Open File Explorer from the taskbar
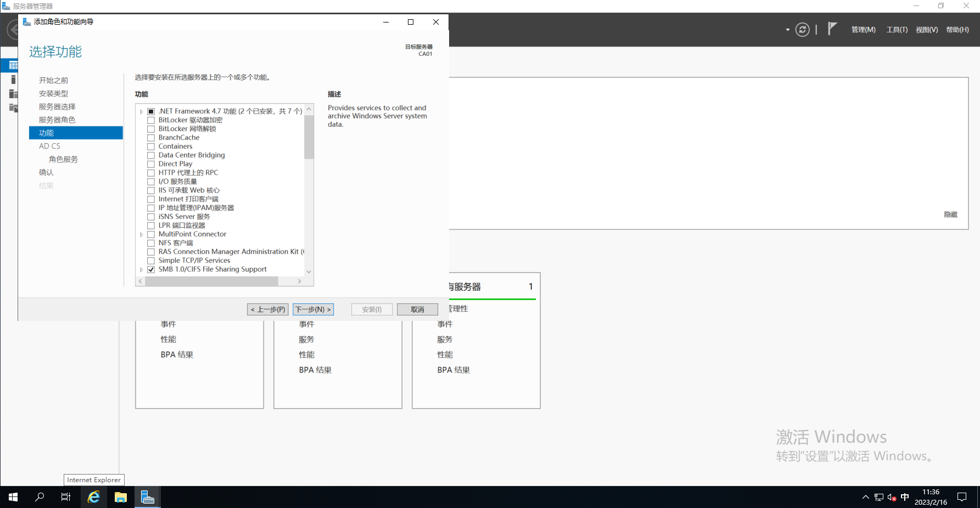 pos(121,497)
